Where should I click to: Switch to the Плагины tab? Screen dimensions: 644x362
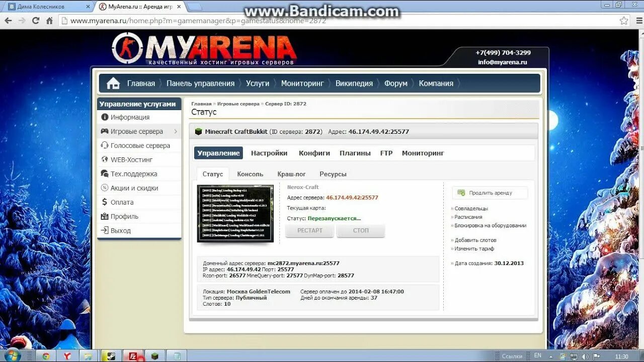[x=355, y=153]
